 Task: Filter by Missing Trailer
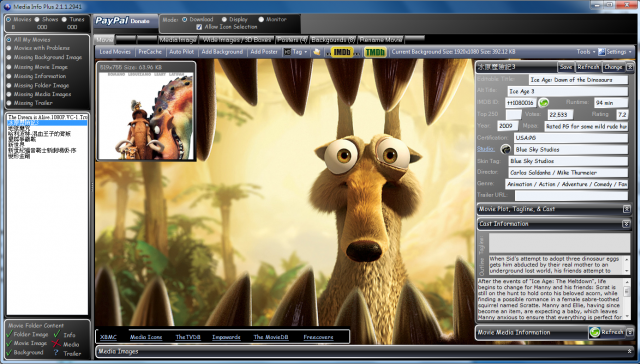click(9, 103)
